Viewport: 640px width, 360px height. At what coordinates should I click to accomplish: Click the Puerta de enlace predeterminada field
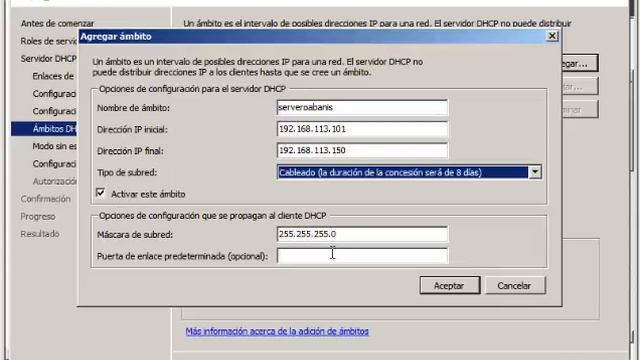(362, 256)
